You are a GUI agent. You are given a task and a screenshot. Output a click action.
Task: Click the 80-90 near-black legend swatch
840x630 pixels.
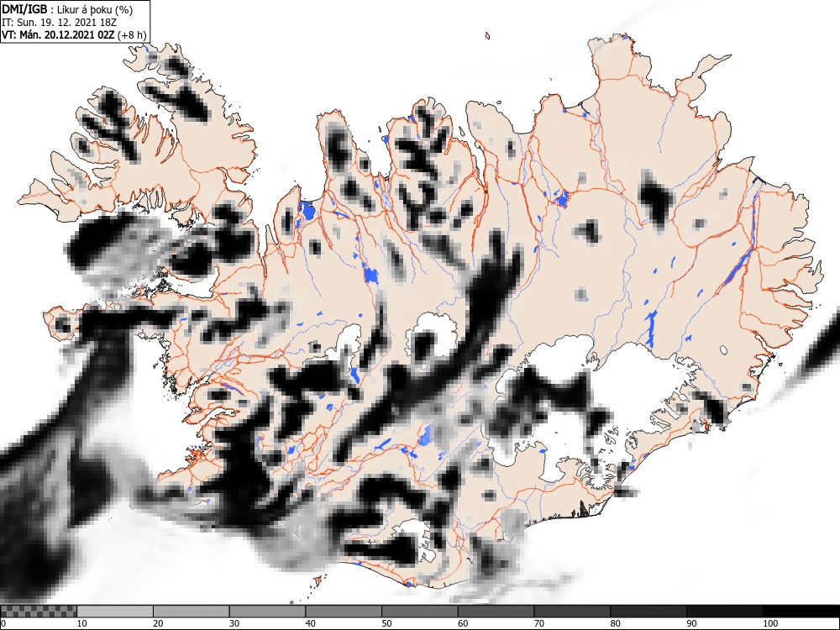tap(648, 612)
